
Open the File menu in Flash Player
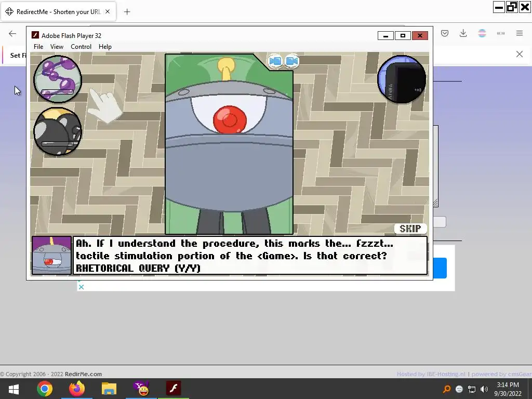[x=38, y=46]
